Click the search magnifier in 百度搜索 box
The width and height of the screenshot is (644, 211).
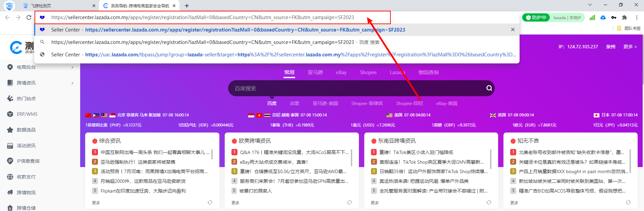pyautogui.click(x=489, y=88)
